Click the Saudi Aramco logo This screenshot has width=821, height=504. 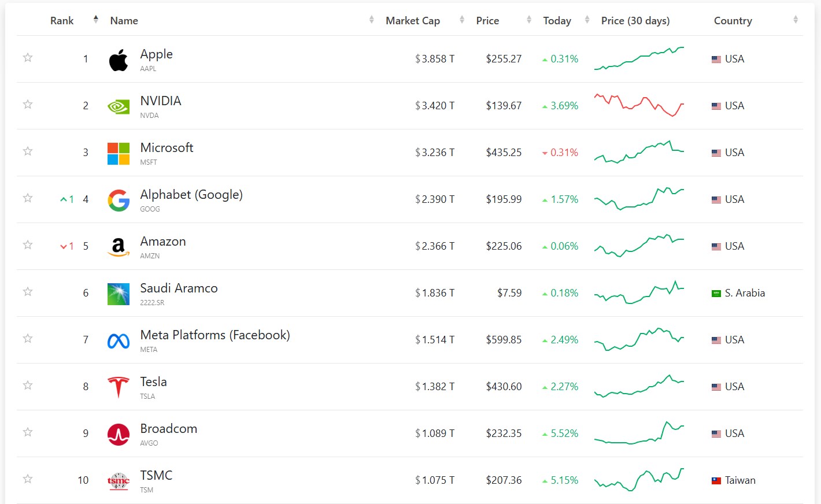[x=119, y=294]
